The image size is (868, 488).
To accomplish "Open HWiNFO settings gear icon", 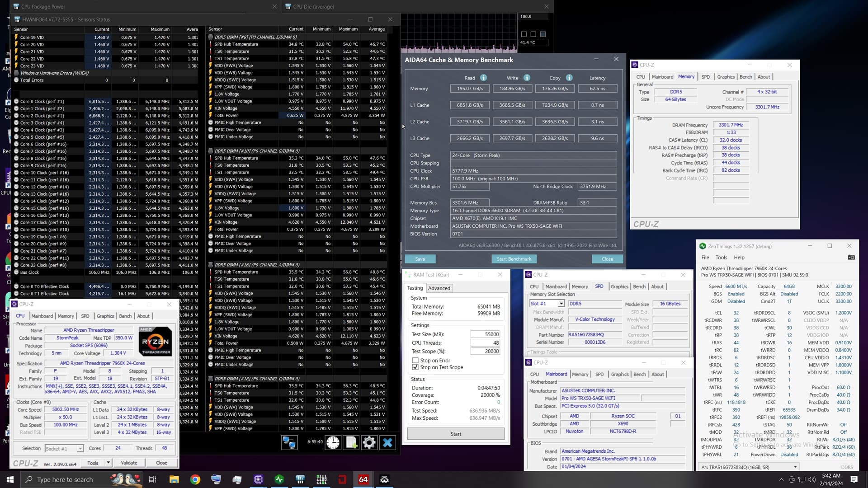I will point(369,442).
